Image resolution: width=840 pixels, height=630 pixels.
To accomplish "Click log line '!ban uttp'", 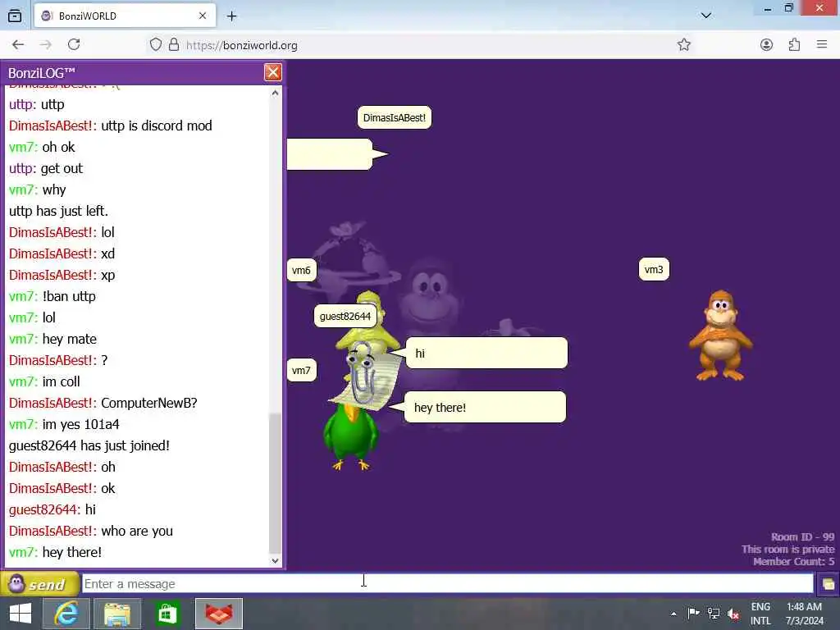I will coord(52,296).
